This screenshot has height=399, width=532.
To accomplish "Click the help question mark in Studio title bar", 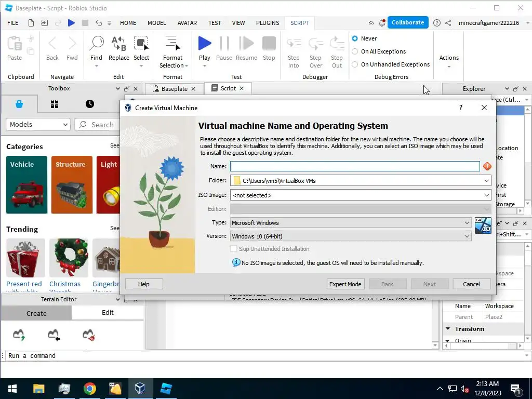I will [x=437, y=23].
